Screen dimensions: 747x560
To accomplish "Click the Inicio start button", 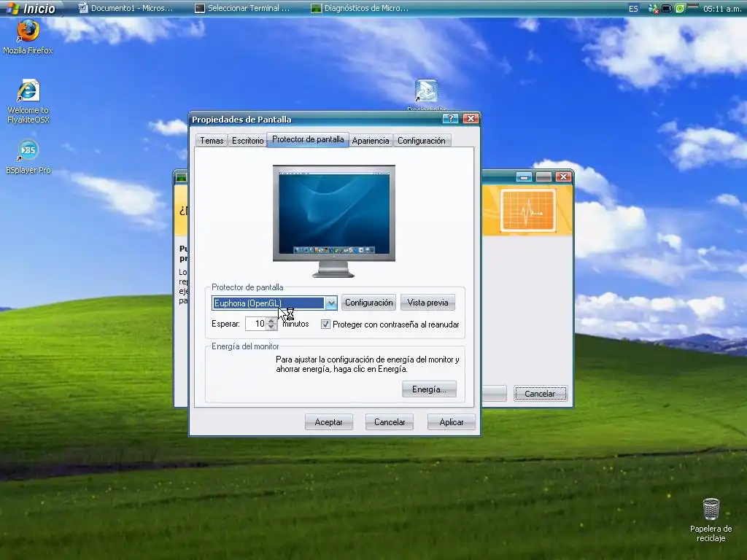I will (31, 8).
